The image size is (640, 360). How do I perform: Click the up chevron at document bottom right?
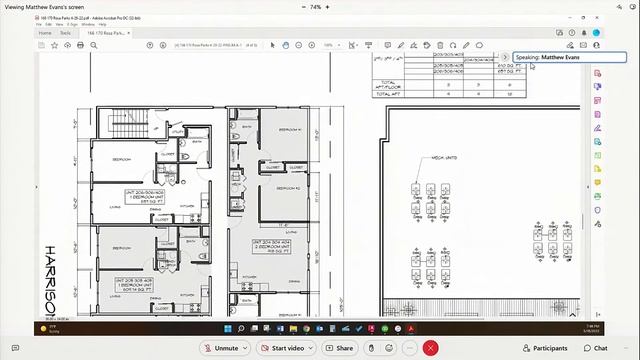[x=572, y=315]
